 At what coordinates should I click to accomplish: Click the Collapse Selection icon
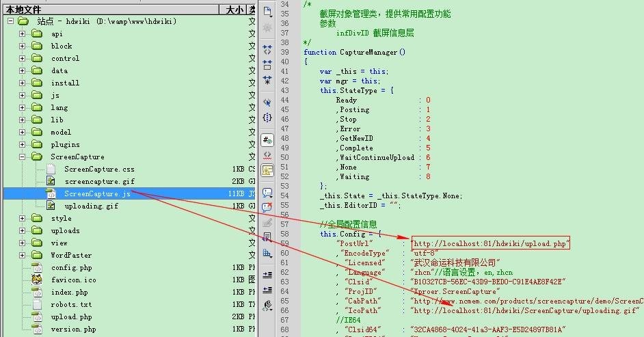pyautogui.click(x=267, y=65)
